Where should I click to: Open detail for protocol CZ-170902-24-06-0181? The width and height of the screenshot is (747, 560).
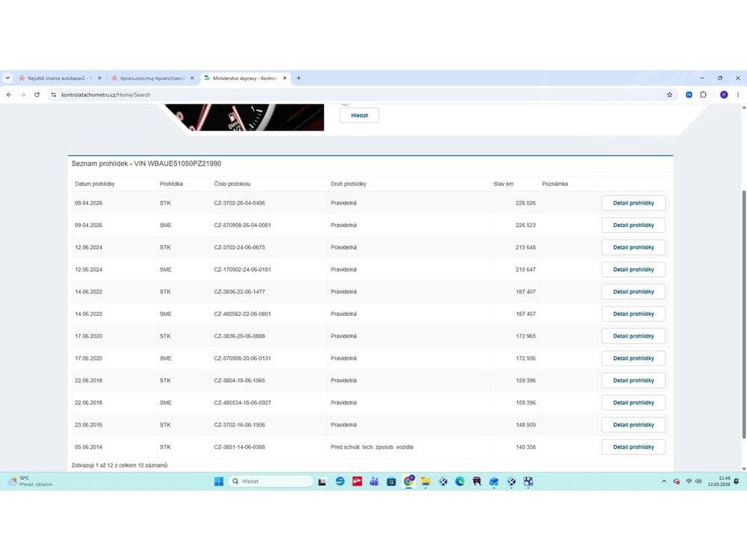(633, 270)
